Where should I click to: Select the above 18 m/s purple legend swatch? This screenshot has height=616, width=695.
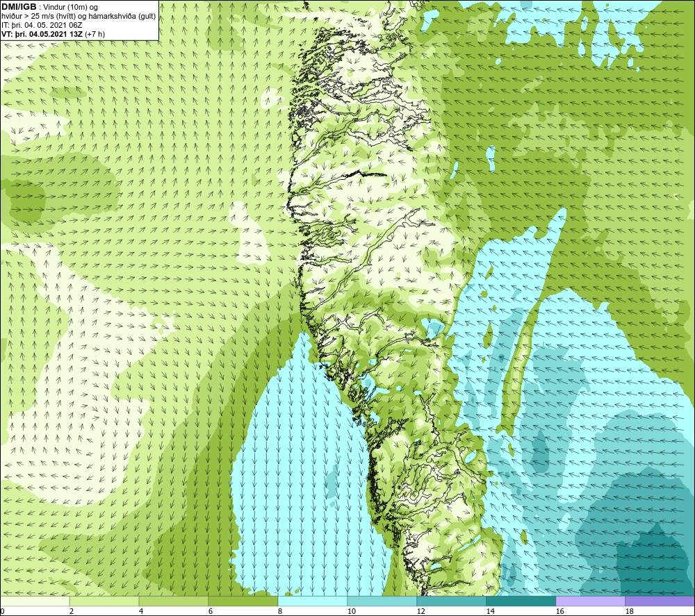(x=660, y=601)
